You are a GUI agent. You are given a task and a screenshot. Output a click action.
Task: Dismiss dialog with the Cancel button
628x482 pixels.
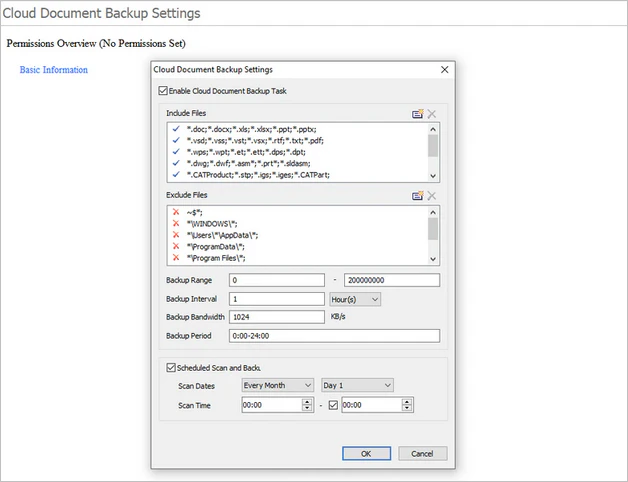(x=423, y=454)
